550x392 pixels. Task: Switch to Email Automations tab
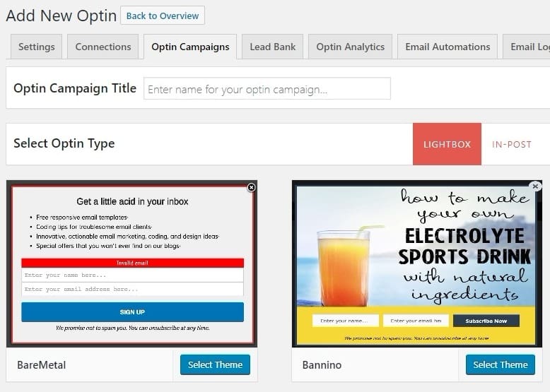pyautogui.click(x=447, y=47)
